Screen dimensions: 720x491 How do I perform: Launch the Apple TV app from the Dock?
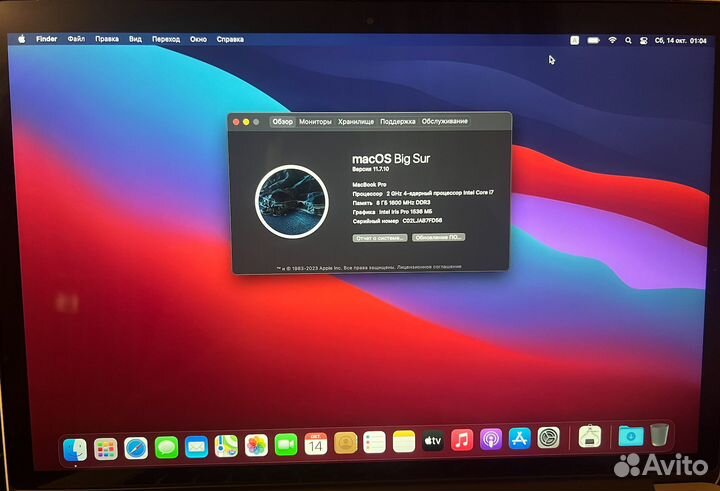tap(433, 441)
